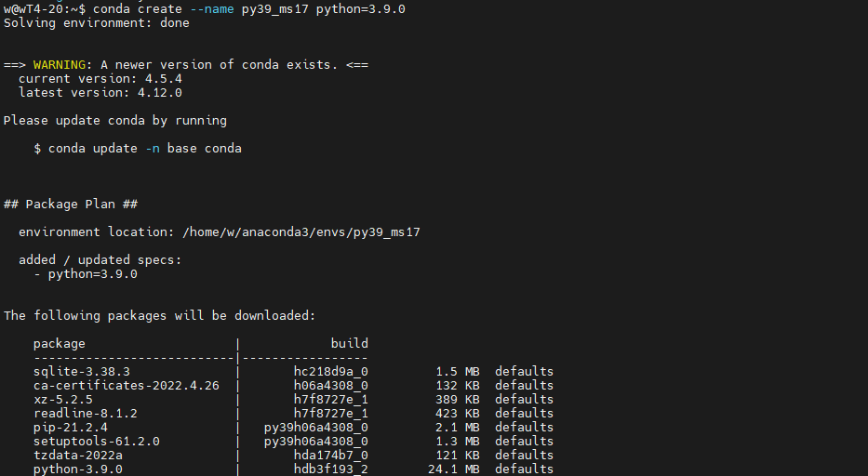Click the latest version 4.12.0 text
Image resolution: width=868 pixels, height=476 pixels.
100,92
